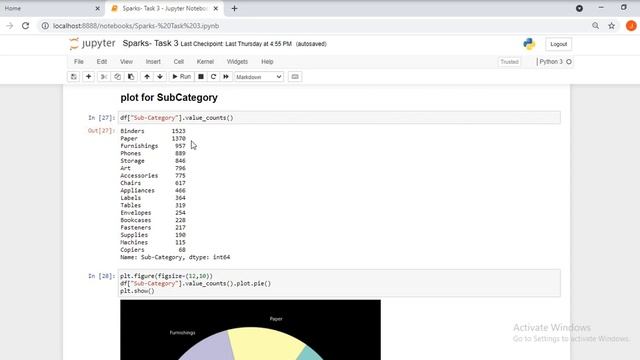Click the Paper 1370 output row

(x=153, y=138)
